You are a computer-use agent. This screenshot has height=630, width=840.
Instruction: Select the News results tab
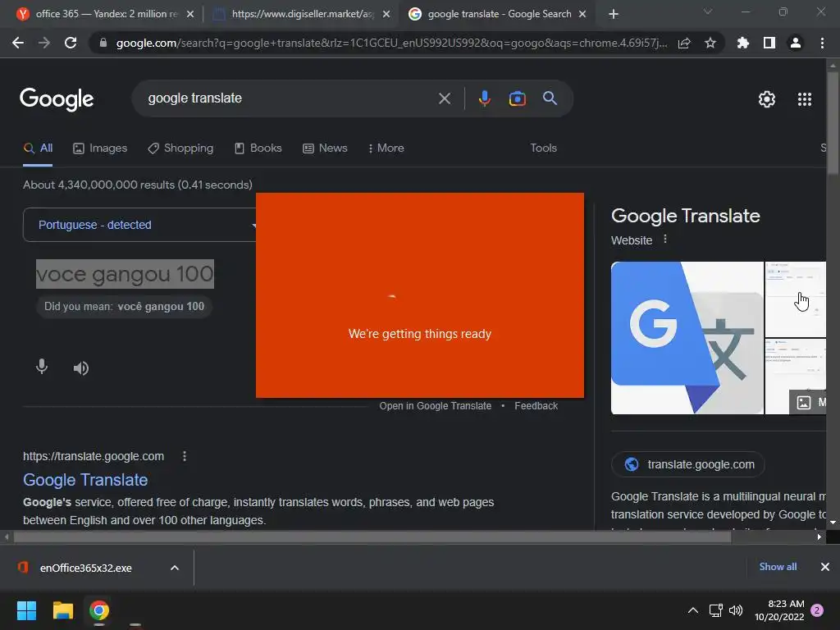pyautogui.click(x=325, y=148)
